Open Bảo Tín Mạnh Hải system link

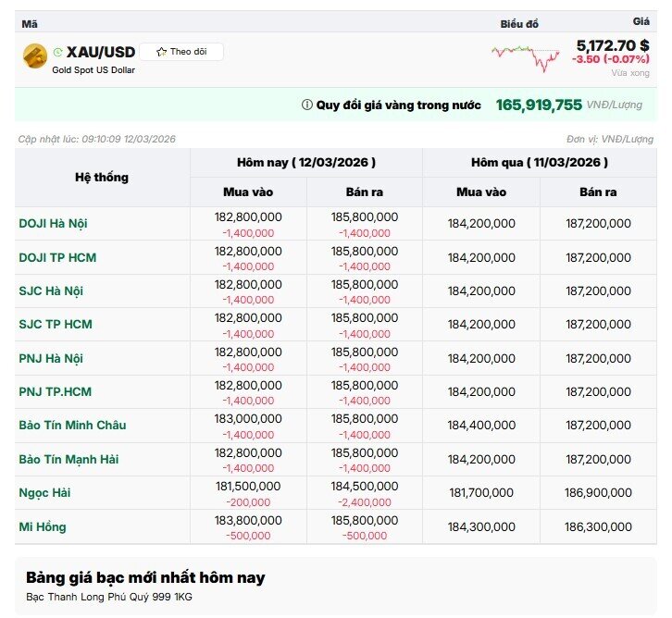point(68,459)
